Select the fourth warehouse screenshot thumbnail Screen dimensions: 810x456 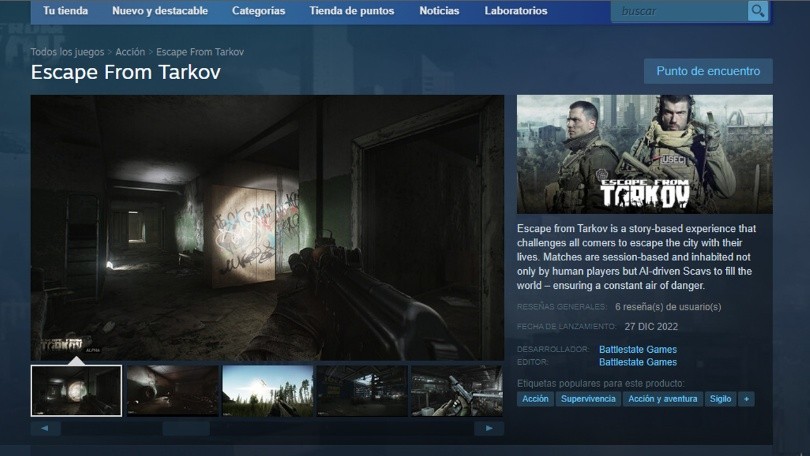point(362,390)
